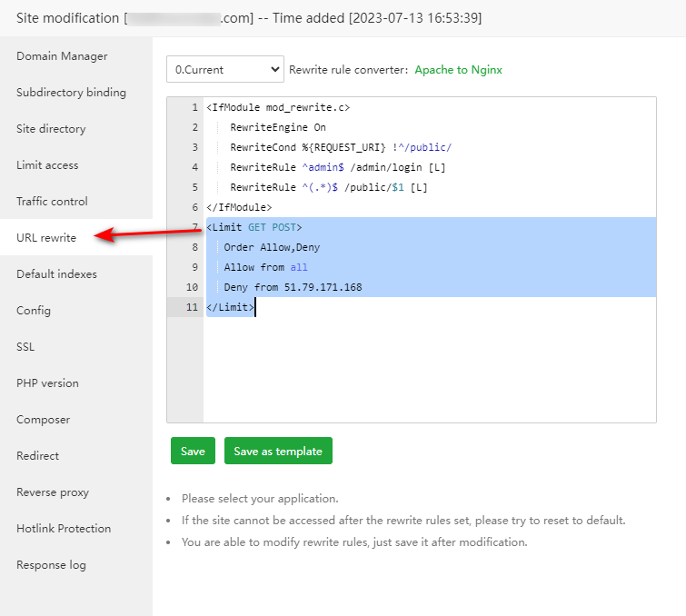Switch to the SSL settings
Screen dimensions: 686x616
(25, 347)
